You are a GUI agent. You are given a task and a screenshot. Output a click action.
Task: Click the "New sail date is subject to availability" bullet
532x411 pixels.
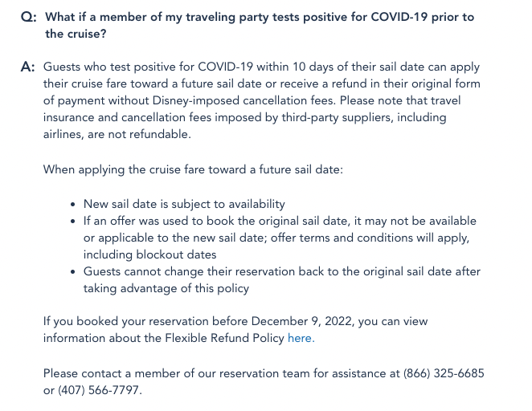pyautogui.click(x=184, y=204)
